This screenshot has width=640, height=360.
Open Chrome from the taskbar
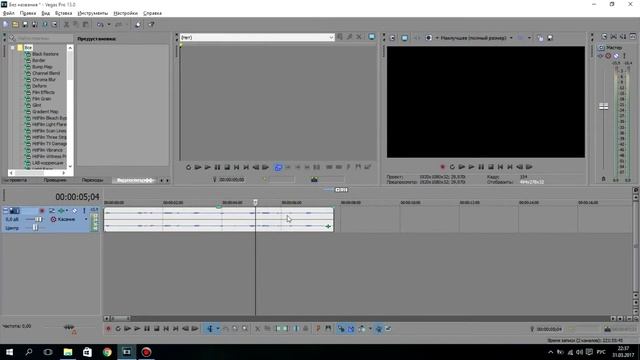pos(107,352)
